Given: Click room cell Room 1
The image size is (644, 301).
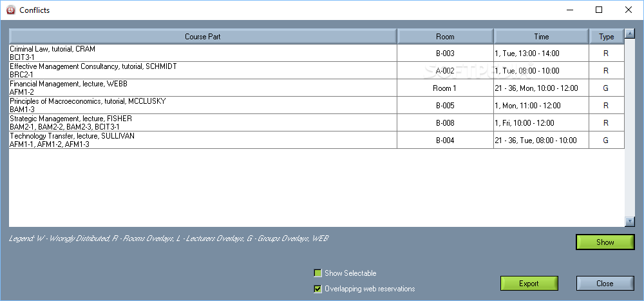Looking at the screenshot, I should (445, 88).
